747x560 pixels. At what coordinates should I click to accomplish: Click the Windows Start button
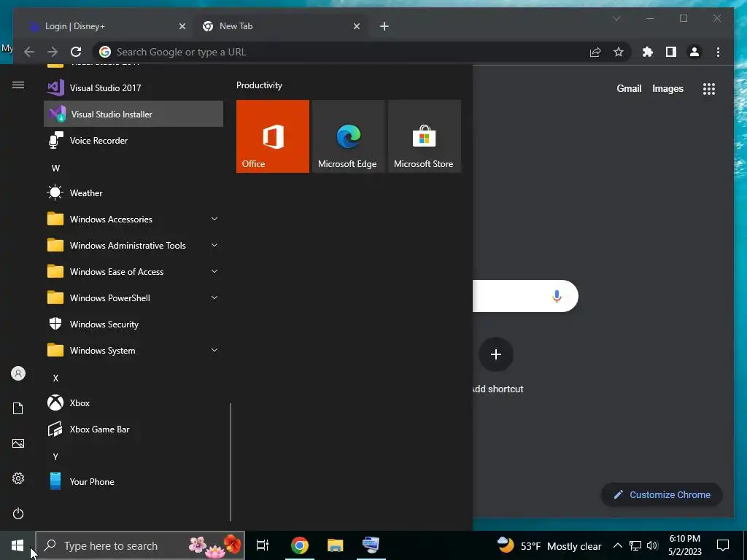pos(18,545)
